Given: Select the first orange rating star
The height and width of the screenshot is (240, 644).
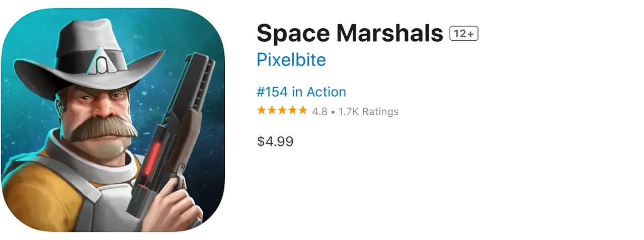Looking at the screenshot, I should tap(262, 111).
